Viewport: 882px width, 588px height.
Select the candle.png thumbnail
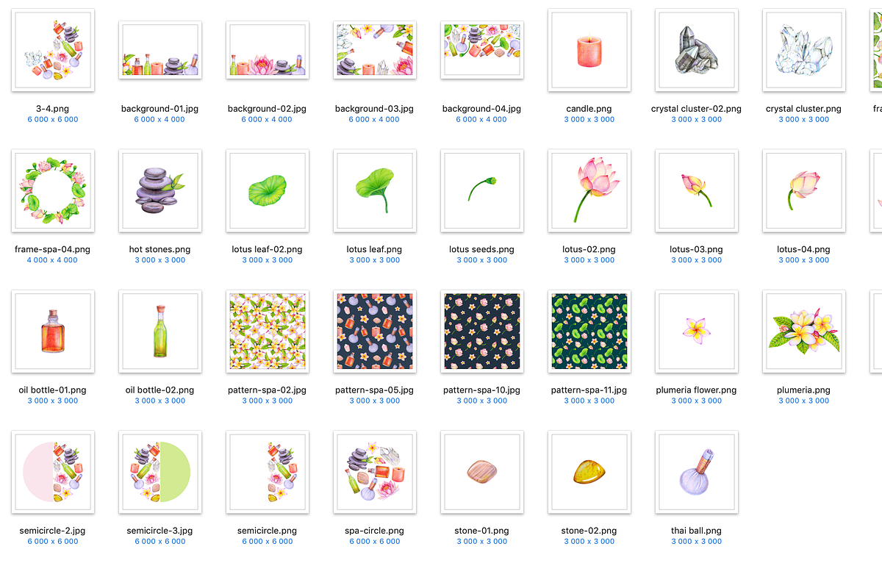[589, 50]
